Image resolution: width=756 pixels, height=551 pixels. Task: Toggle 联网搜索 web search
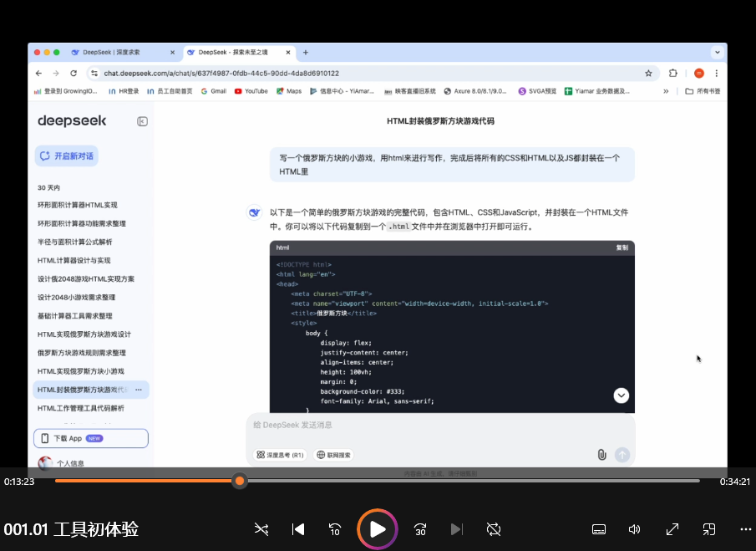333,455
